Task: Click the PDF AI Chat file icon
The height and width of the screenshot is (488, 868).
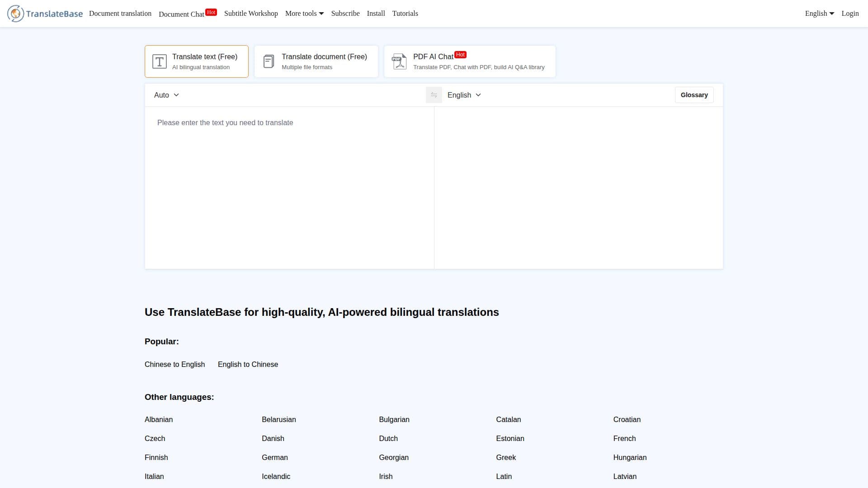Action: click(399, 61)
